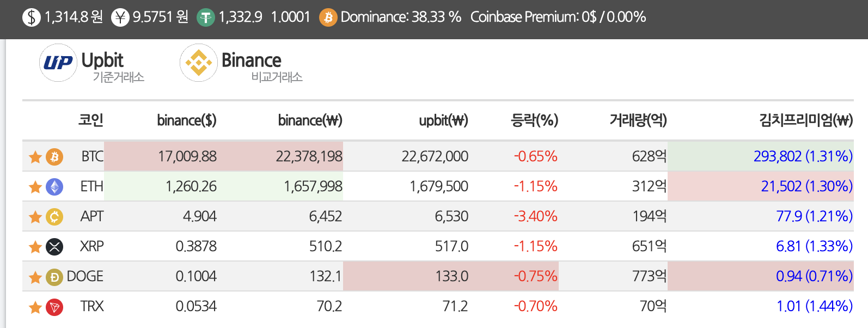Screen dimensions: 868x328
Task: Click BTC upbit price 22,672,000
Action: click(435, 156)
